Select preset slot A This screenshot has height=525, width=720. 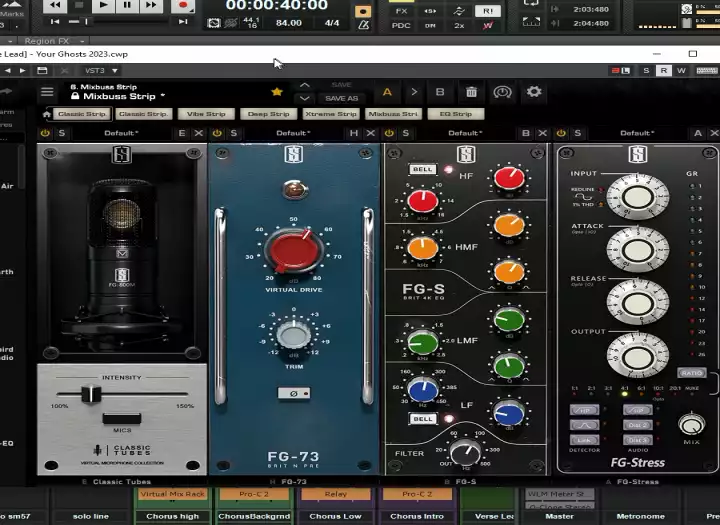click(x=387, y=92)
